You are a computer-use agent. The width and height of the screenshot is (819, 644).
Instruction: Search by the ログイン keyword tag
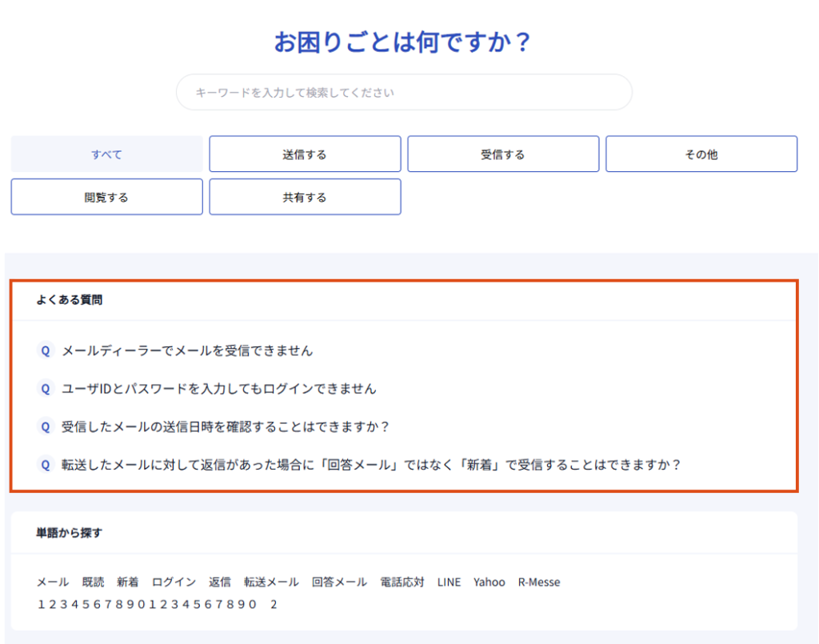(x=174, y=582)
